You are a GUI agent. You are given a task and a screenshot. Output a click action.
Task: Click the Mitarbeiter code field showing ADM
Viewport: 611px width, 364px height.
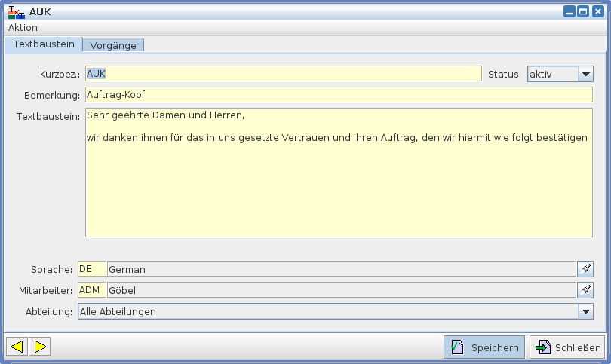click(91, 290)
